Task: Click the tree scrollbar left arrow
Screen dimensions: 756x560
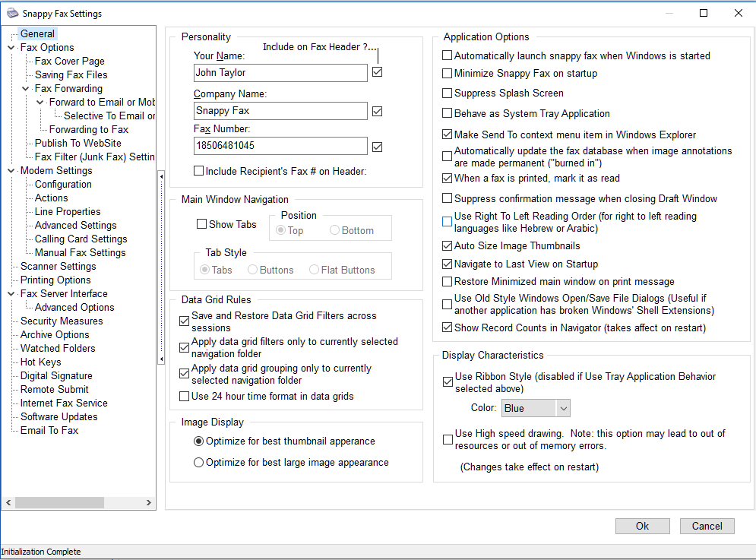Action: point(8,502)
